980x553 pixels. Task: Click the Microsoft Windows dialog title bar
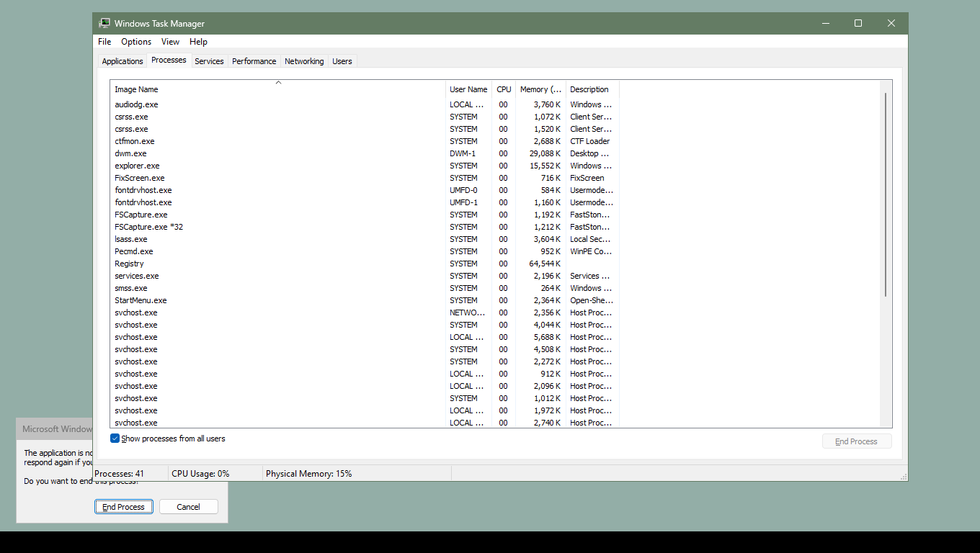(x=55, y=428)
